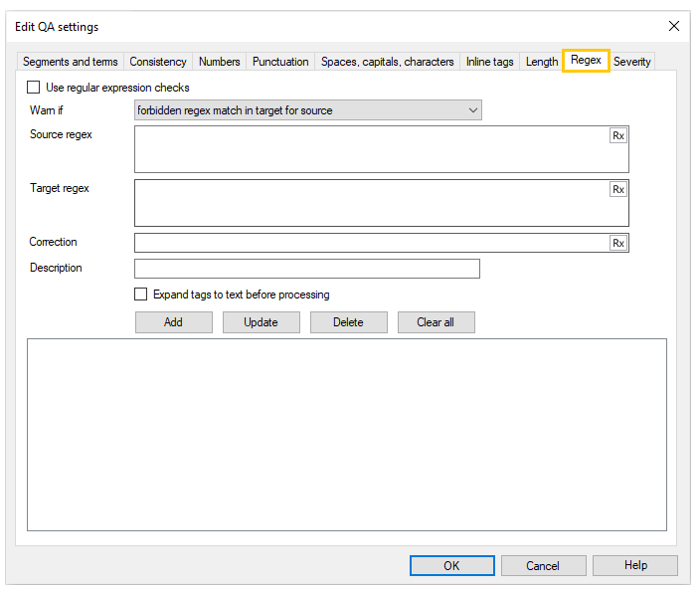
Task: Switch to the Severity tab
Action: point(632,62)
